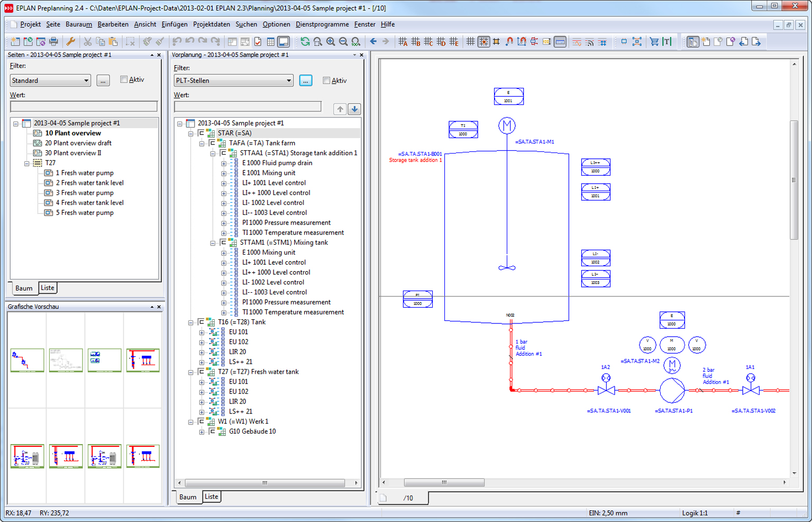
Task: Click the down arrow button in Vorplanung
Action: (354, 109)
